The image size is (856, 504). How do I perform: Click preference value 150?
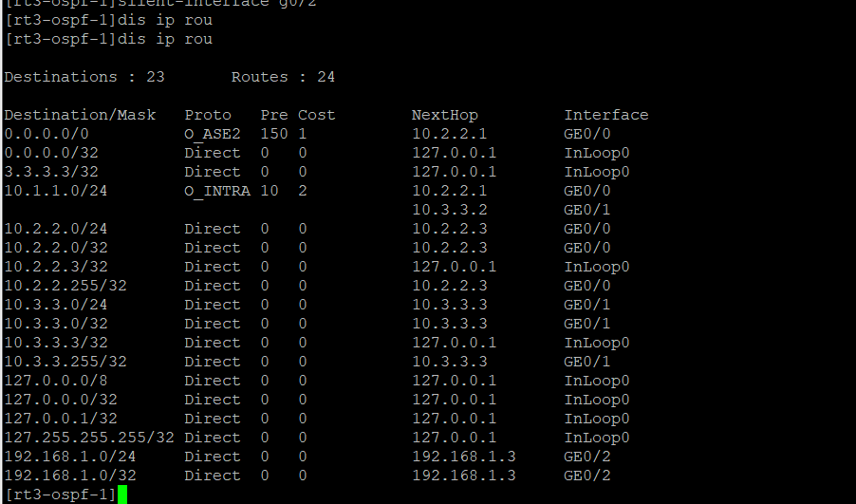tap(274, 134)
